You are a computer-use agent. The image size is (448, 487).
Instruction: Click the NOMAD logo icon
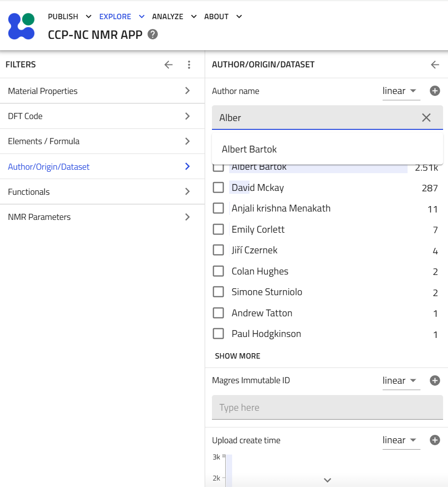pos(22,27)
